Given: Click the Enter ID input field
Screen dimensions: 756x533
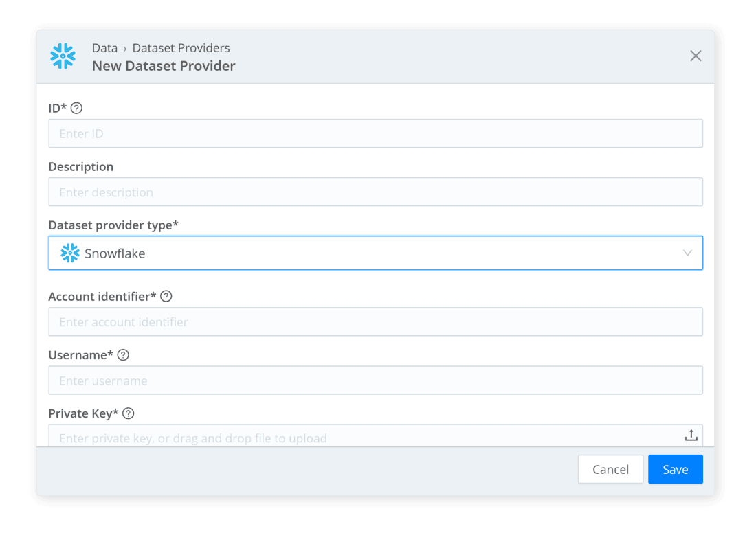Looking at the screenshot, I should (x=376, y=133).
